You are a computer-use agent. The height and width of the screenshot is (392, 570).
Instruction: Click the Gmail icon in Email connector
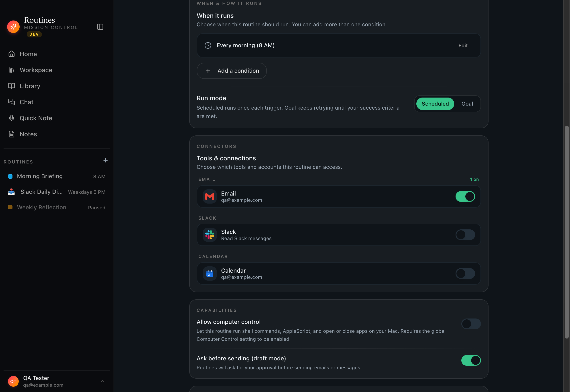tap(210, 196)
